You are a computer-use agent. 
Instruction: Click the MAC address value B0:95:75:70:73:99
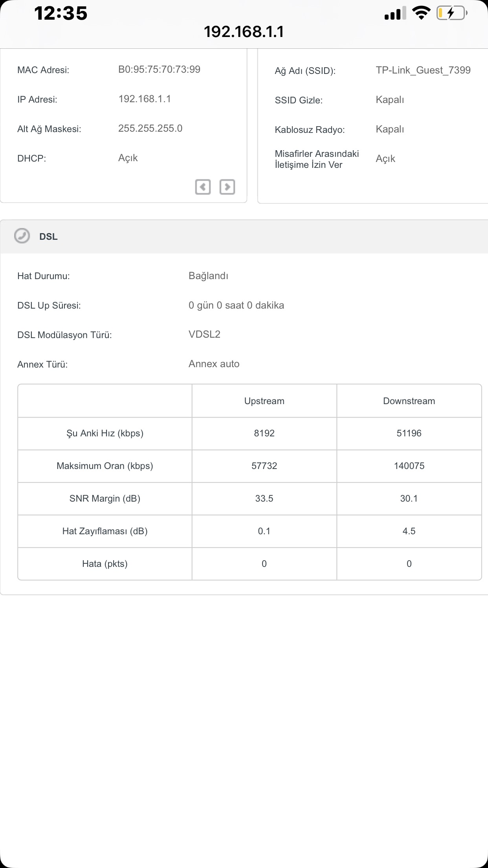[159, 70]
